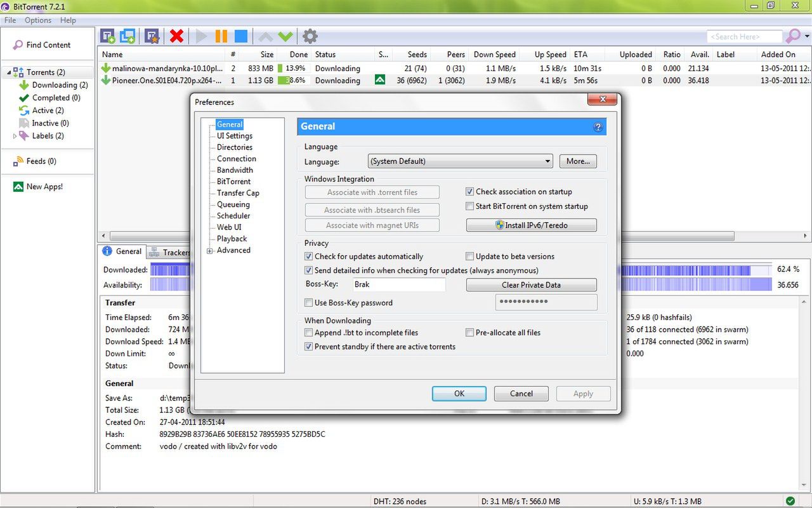812x508 pixels.
Task: Enable Pre-allocate all files
Action: point(470,333)
